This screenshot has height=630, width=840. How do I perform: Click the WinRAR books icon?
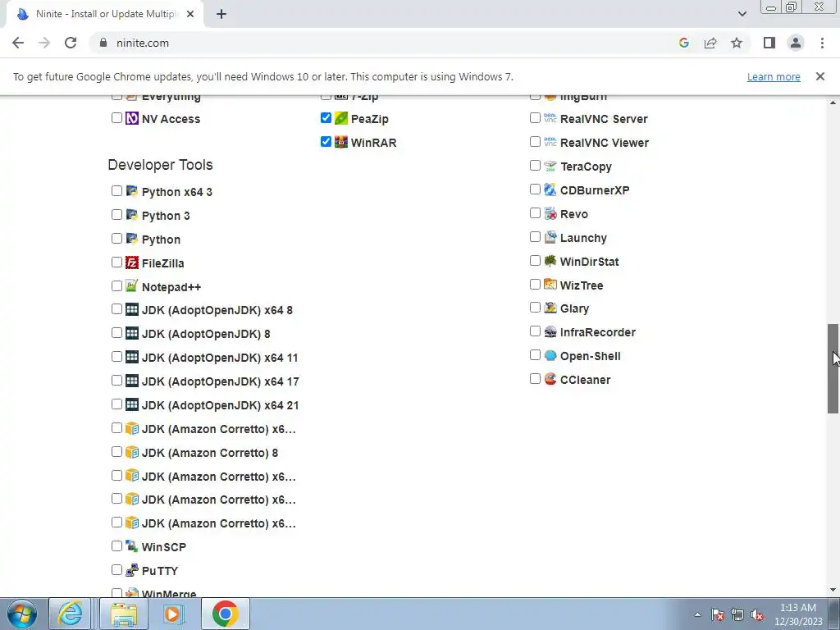pyautogui.click(x=340, y=142)
